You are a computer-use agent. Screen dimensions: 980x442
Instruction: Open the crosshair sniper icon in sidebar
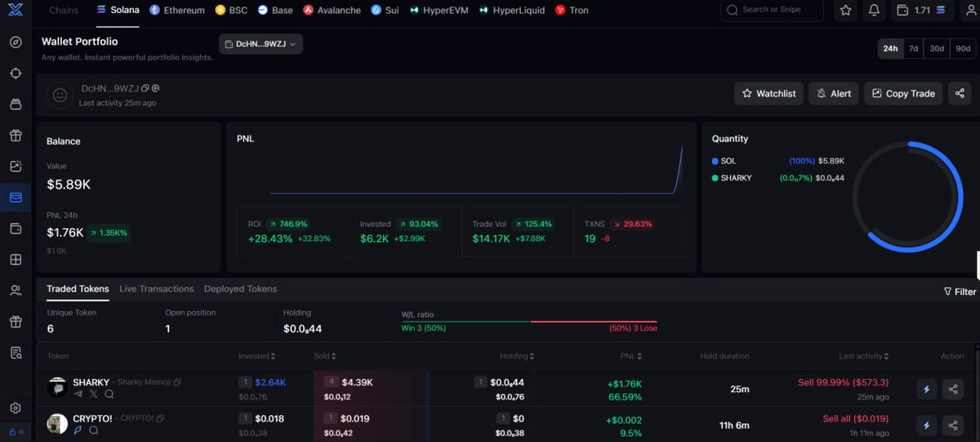(x=16, y=74)
